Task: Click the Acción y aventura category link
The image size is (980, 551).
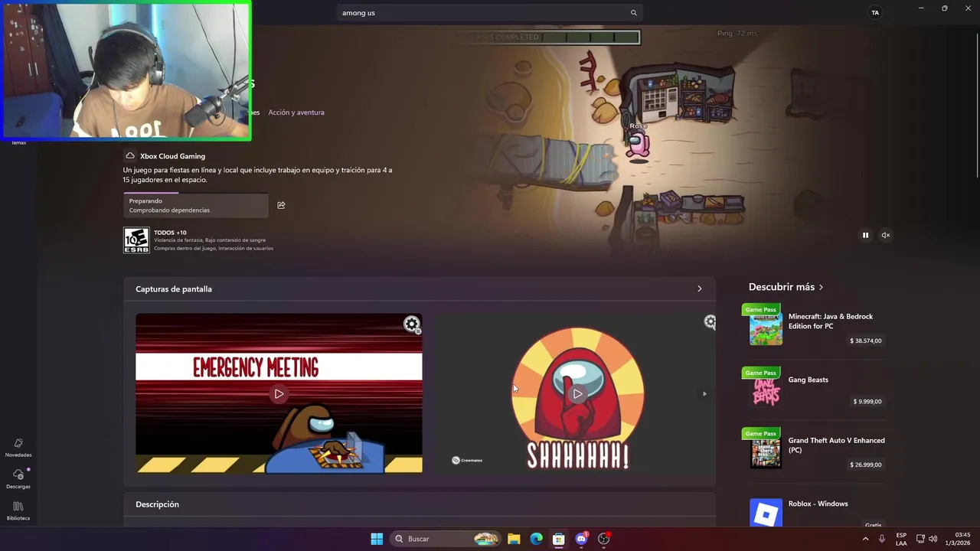Action: 296,112
